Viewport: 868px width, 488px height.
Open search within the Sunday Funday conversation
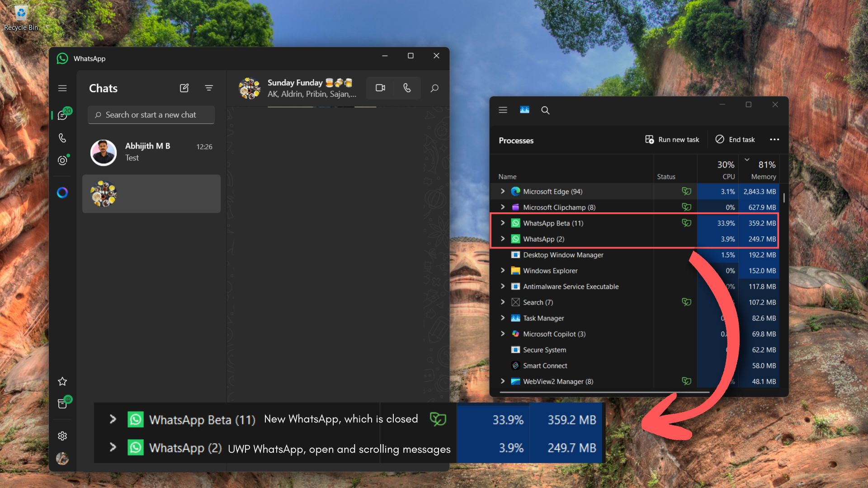tap(434, 88)
